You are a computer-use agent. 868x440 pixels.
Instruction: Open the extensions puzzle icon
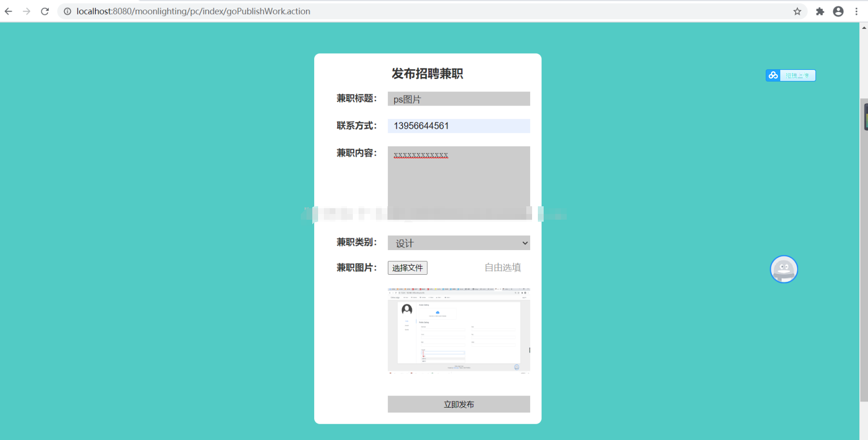pyautogui.click(x=820, y=11)
